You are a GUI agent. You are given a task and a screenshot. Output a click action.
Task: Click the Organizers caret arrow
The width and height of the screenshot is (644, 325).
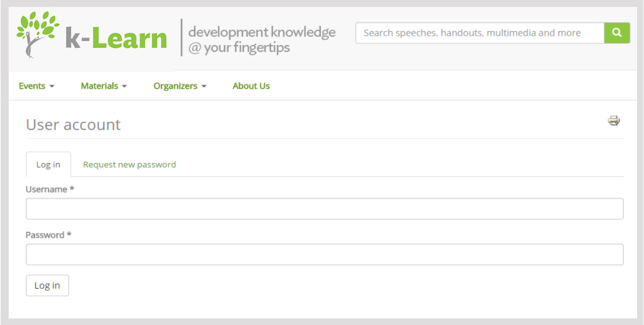(204, 86)
